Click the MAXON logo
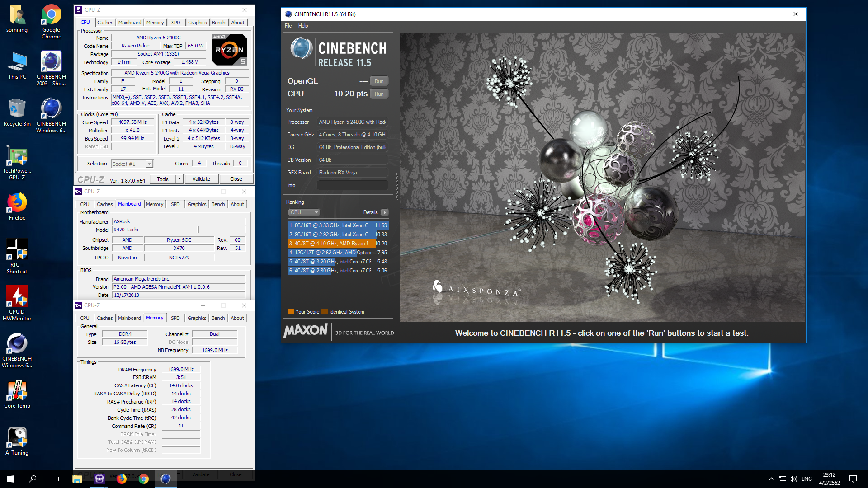The image size is (868, 488). pyautogui.click(x=306, y=331)
